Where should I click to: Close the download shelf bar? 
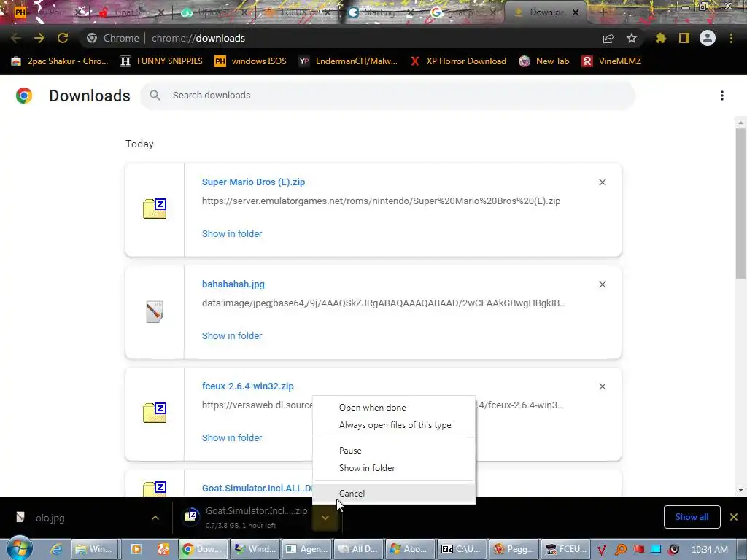point(734,517)
